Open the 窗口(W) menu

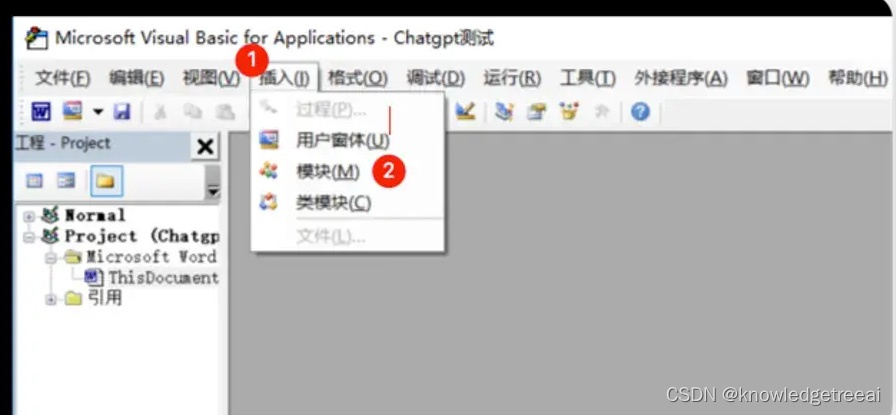pos(778,78)
